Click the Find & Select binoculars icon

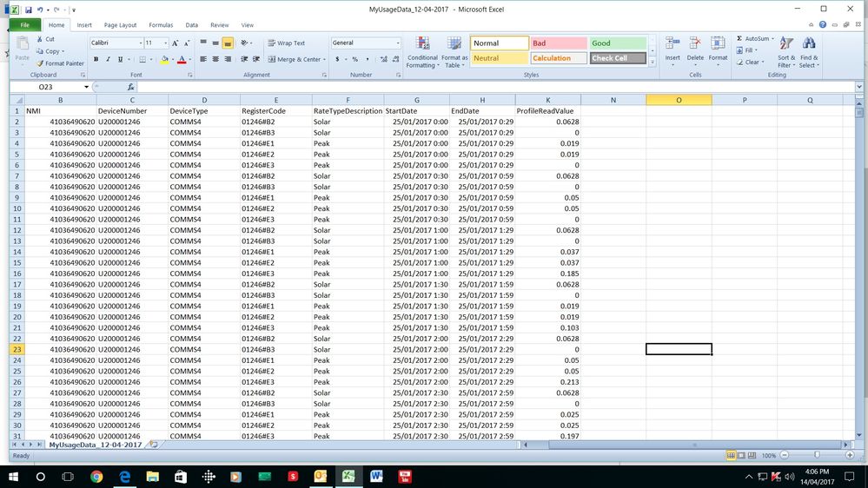pos(809,52)
